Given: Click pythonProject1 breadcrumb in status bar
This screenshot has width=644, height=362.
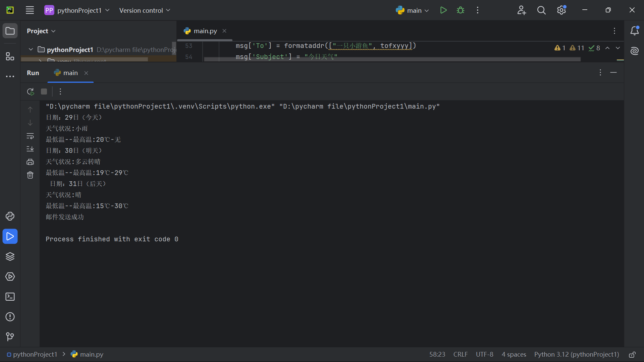Looking at the screenshot, I should point(32,354).
